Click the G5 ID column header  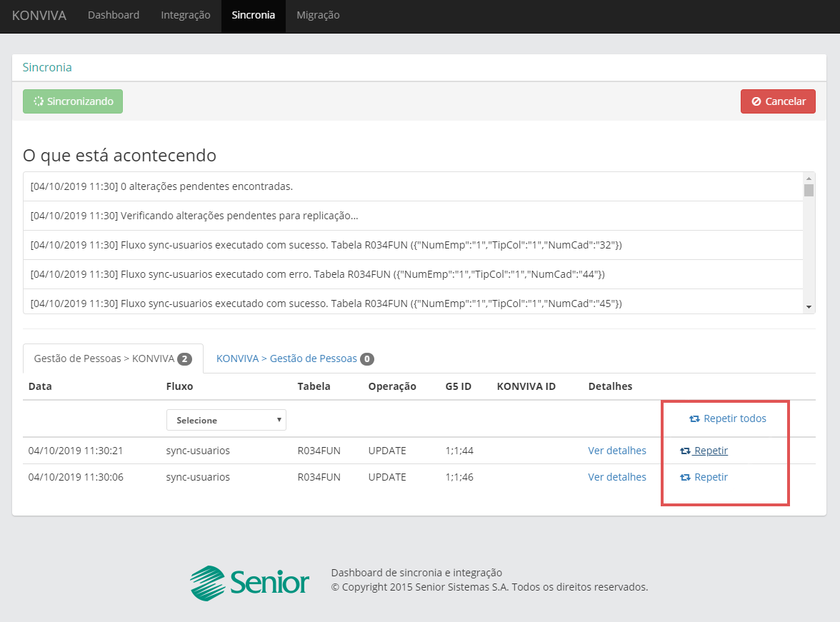[458, 386]
